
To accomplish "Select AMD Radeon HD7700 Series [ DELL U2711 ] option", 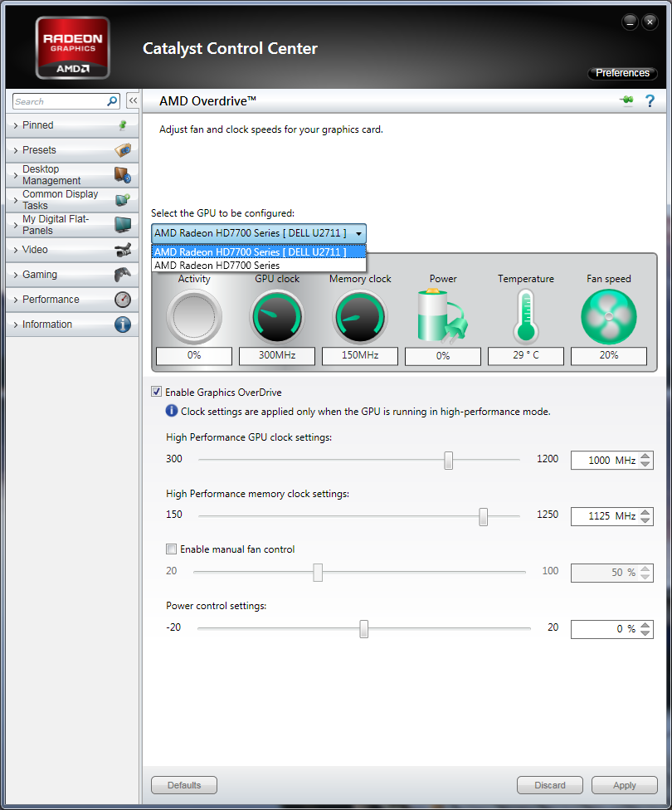I will [259, 252].
